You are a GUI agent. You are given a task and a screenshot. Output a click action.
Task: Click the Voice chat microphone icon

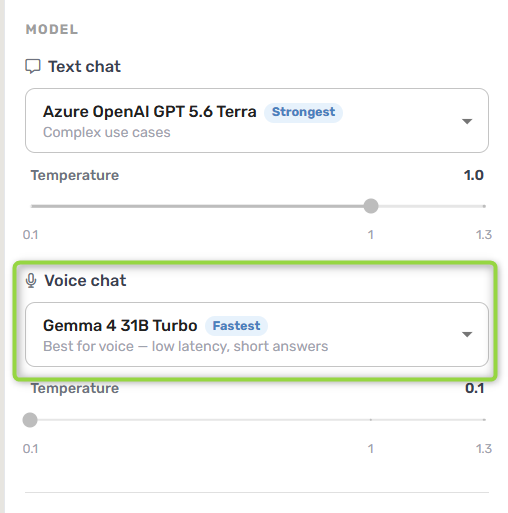pyautogui.click(x=31, y=280)
